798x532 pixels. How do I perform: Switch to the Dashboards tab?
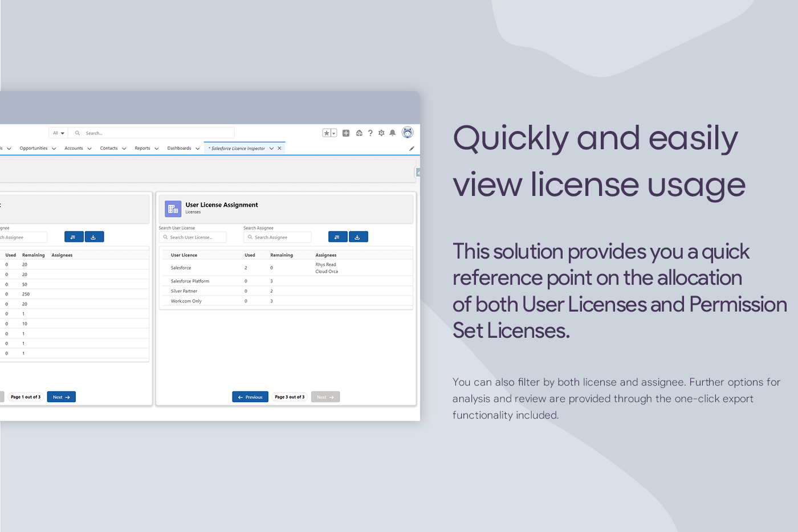[x=180, y=148]
